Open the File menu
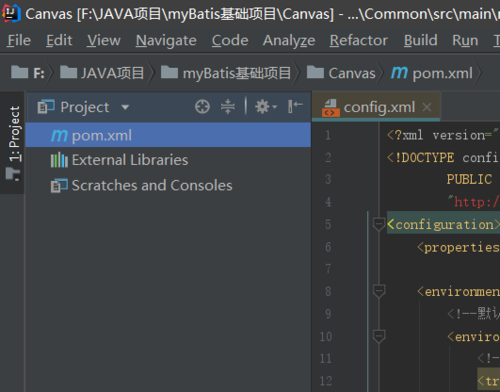 pyautogui.click(x=19, y=41)
